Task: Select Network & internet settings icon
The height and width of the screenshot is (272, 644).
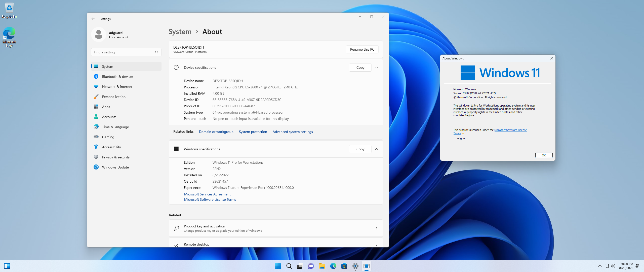Action: pyautogui.click(x=96, y=86)
